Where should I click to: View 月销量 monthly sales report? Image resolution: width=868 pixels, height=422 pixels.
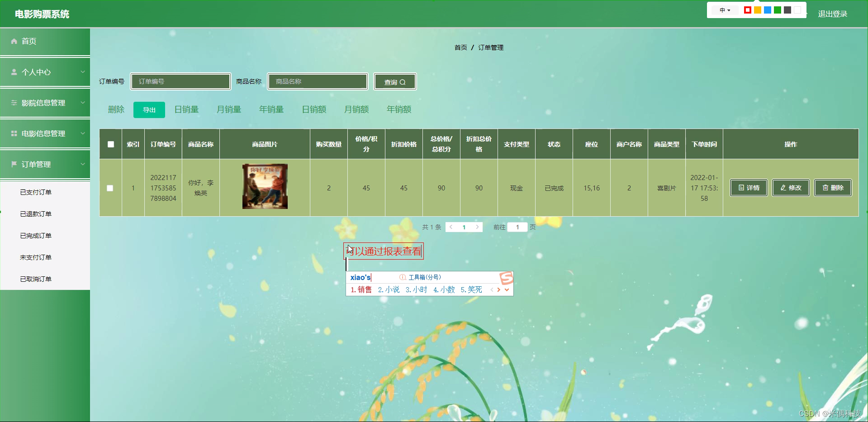(x=229, y=109)
